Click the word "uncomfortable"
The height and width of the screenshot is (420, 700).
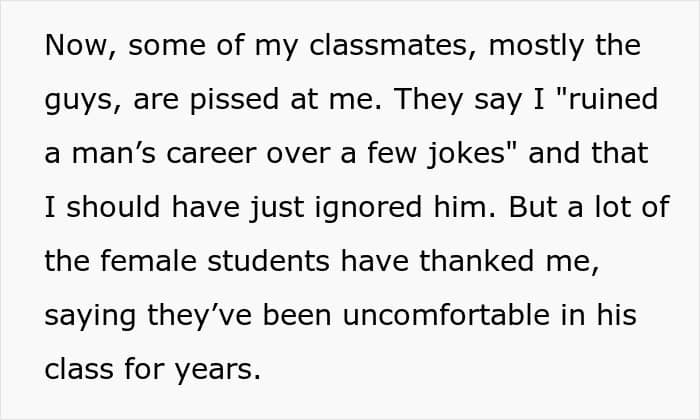coord(446,315)
